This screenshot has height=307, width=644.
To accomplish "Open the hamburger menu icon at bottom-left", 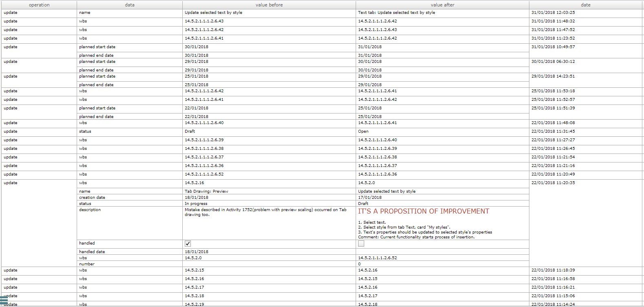I will (4, 300).
